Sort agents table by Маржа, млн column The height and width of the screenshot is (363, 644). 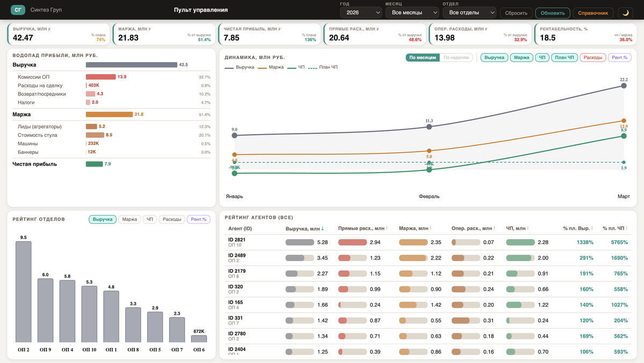415,228
